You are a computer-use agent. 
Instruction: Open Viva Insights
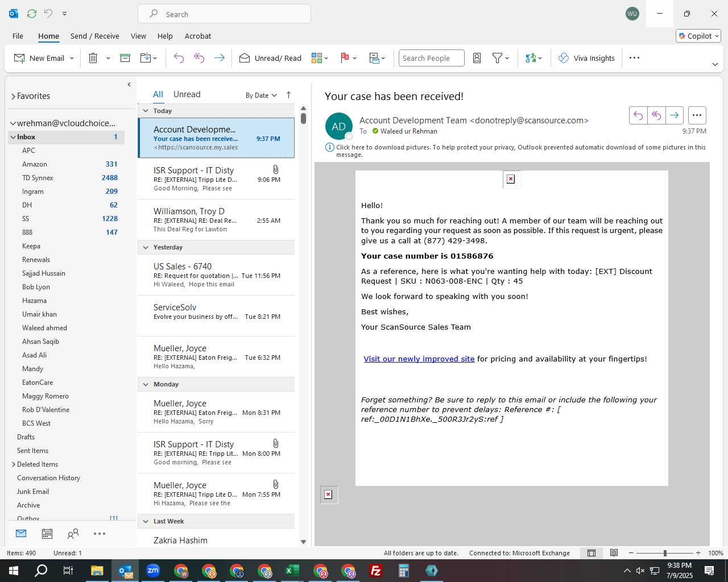pyautogui.click(x=587, y=58)
